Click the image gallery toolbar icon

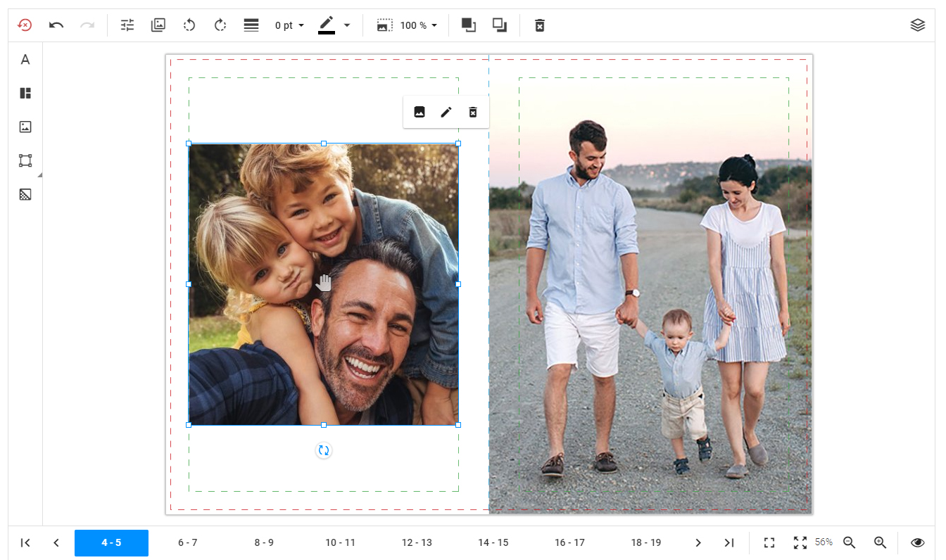pos(158,25)
